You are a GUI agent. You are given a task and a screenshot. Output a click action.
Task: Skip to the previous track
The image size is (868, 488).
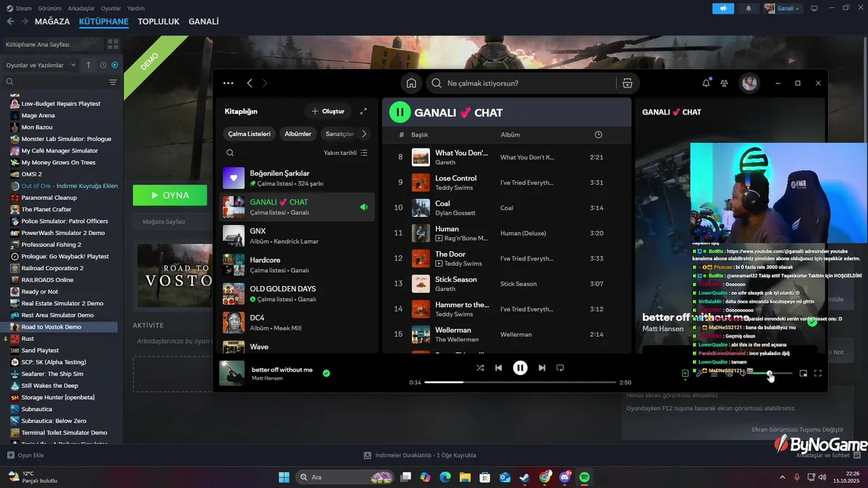[x=498, y=368]
